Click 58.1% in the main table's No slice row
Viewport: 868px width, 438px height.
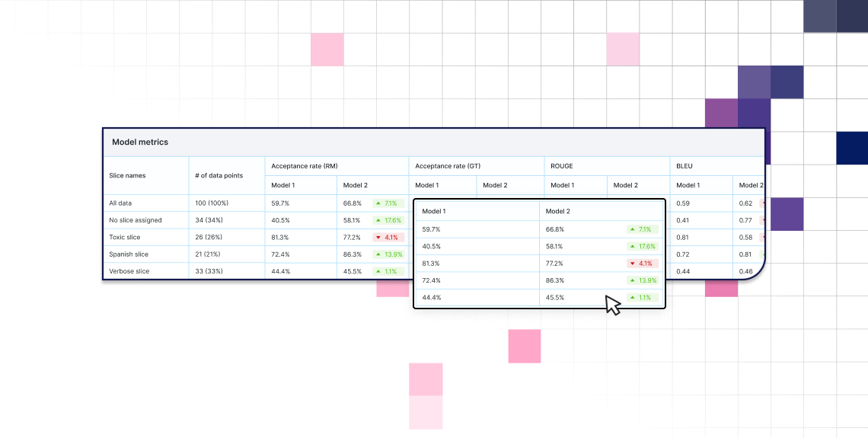point(352,220)
